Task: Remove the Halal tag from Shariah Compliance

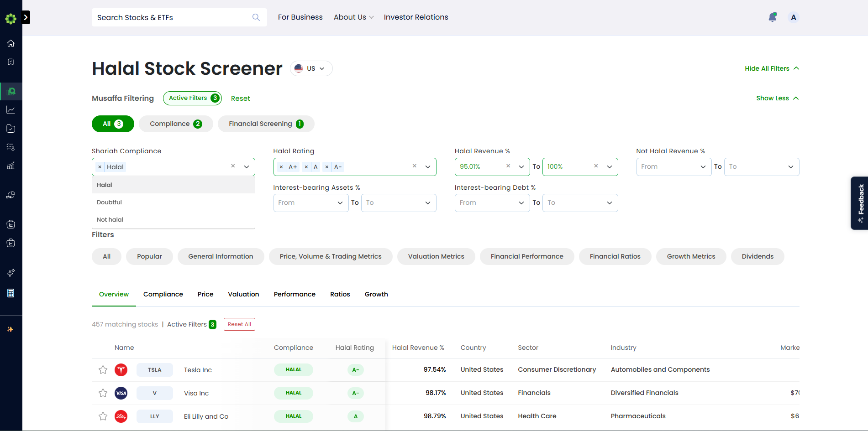Action: (x=100, y=167)
